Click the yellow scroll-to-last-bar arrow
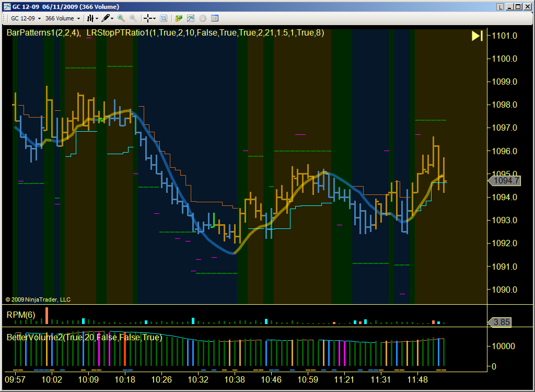 point(477,36)
